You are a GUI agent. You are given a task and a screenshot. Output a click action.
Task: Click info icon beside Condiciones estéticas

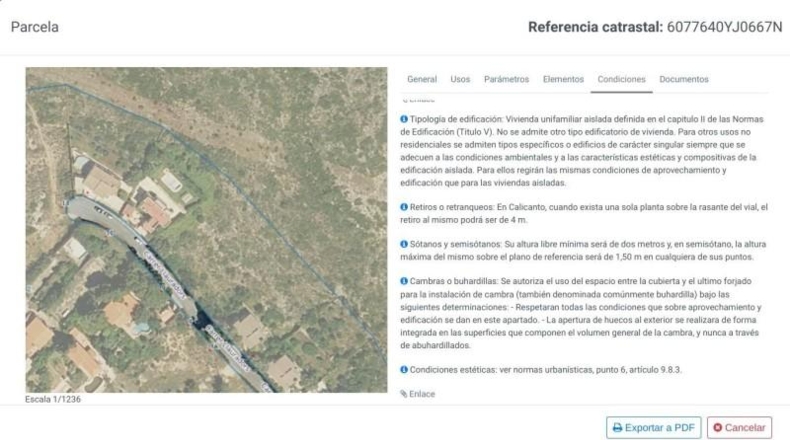click(x=404, y=370)
